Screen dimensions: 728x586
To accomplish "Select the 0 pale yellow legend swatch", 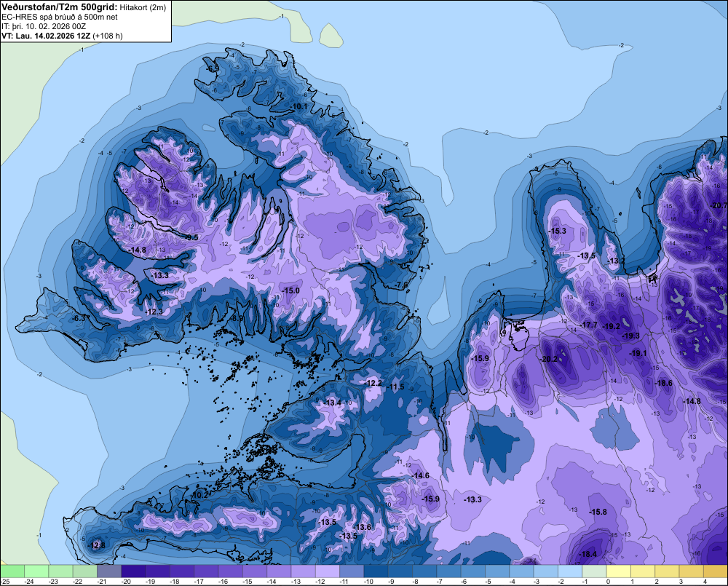I will point(618,571).
